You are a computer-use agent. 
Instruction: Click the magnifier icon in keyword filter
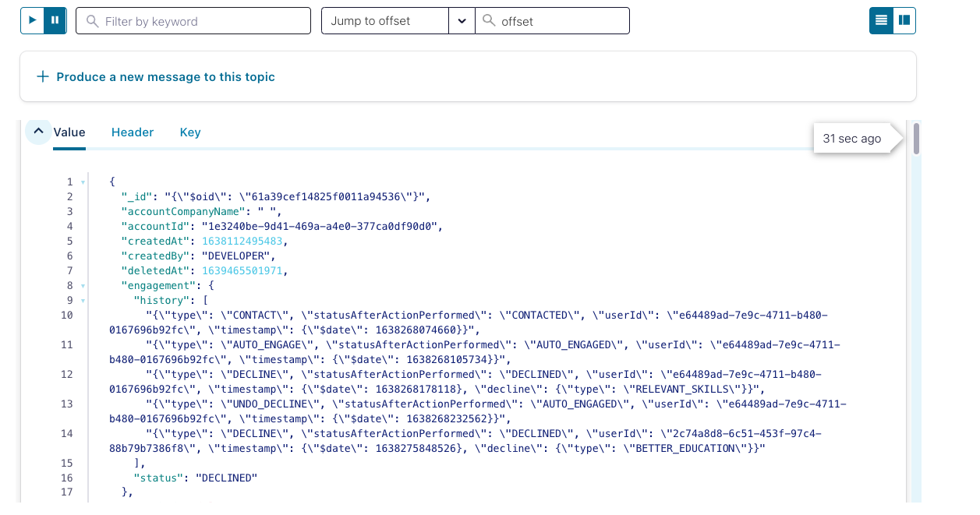tap(93, 21)
